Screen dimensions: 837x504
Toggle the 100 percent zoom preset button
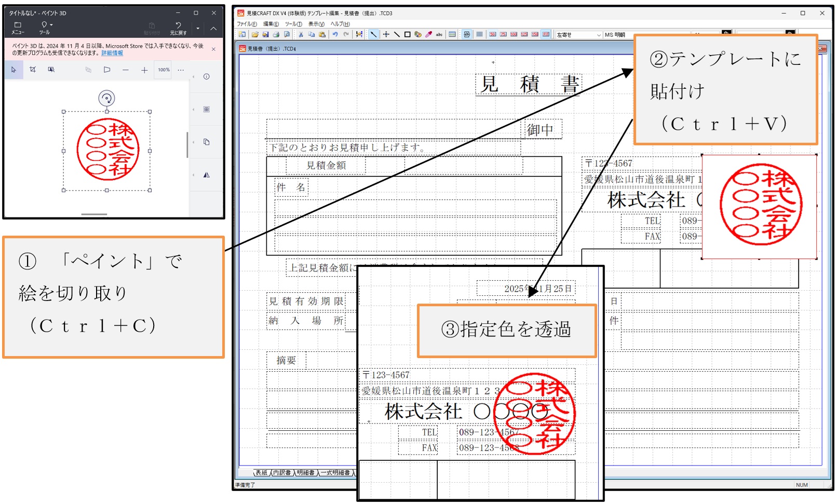tap(514, 35)
